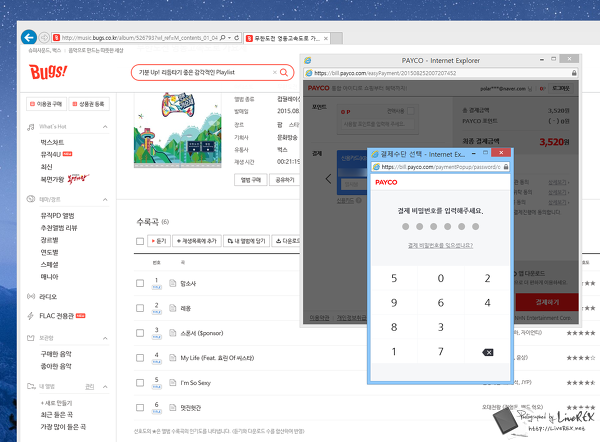The height and width of the screenshot is (442, 600).
Task: Click document icon beside track 1
Action: 173,283
